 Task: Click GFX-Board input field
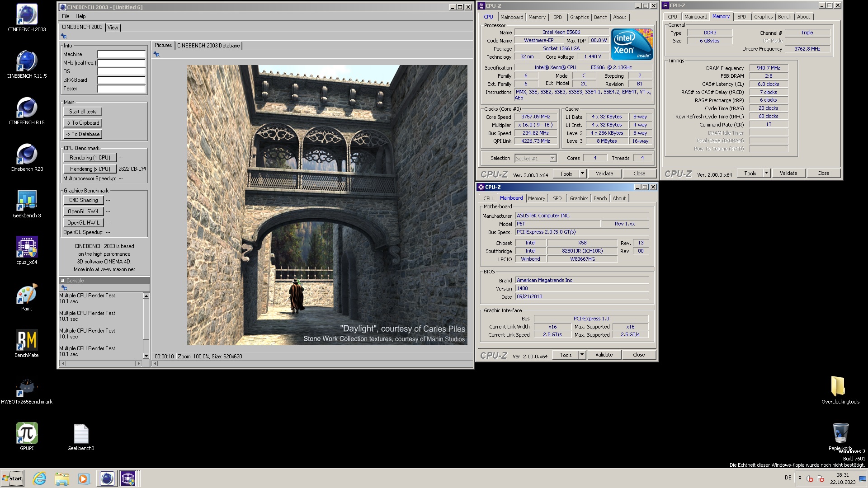coord(122,80)
